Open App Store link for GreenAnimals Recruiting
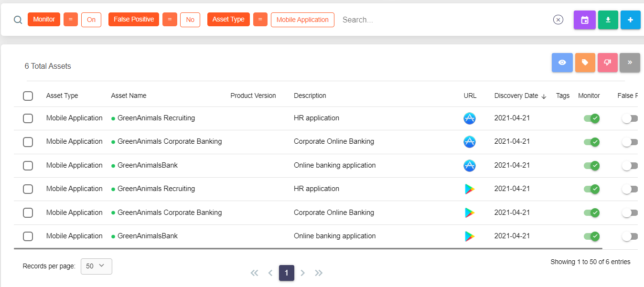Viewport: 644px width, 287px height. 470,118
